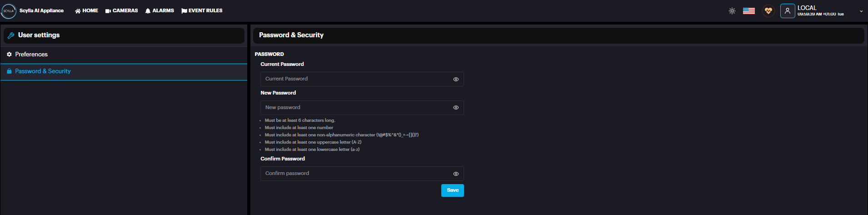Click the wrench icon beside User settings
Viewport: 868px width, 215px height.
click(11, 35)
